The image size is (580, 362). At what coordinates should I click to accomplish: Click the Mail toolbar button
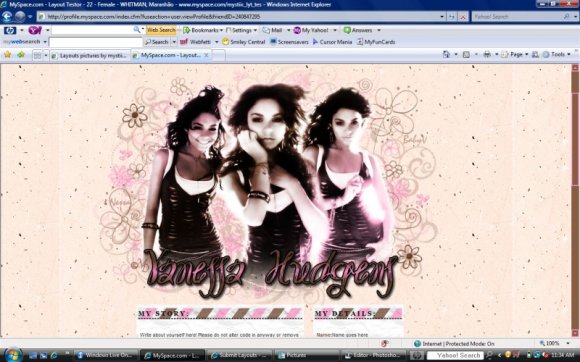click(273, 30)
